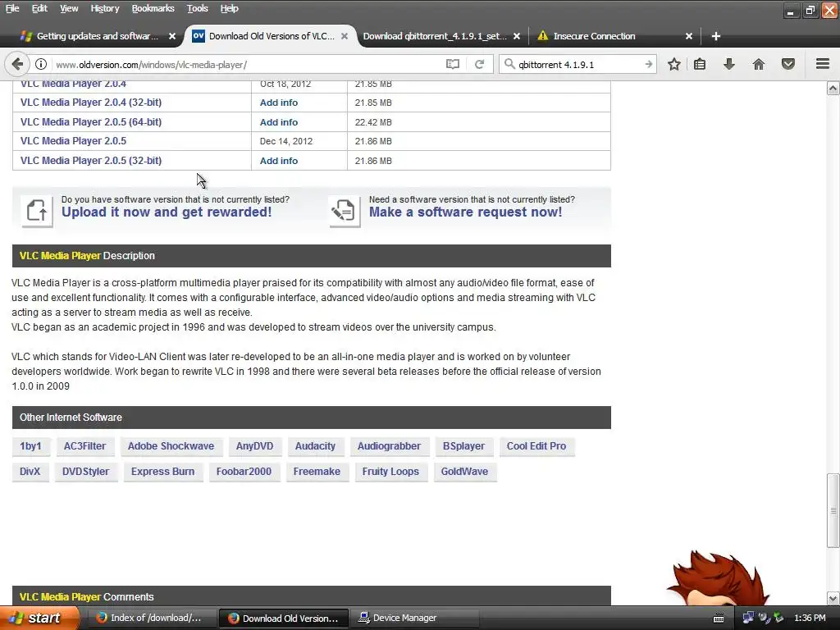Click Add info for VLC 2.0.5 (32-bit)
840x630 pixels.
click(x=279, y=161)
